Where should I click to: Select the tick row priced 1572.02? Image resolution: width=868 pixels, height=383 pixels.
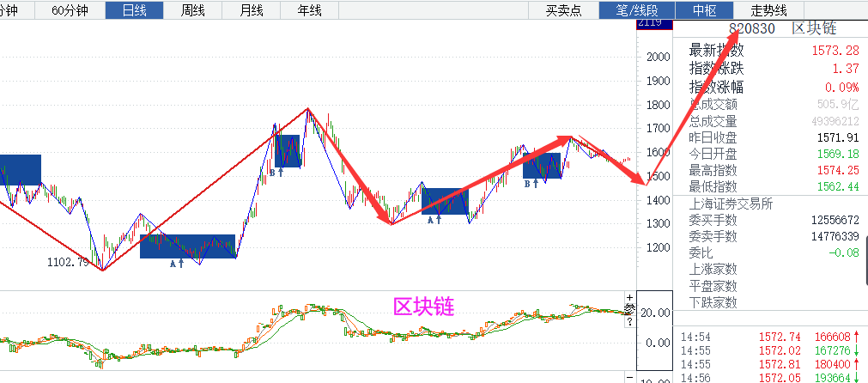[770, 350]
